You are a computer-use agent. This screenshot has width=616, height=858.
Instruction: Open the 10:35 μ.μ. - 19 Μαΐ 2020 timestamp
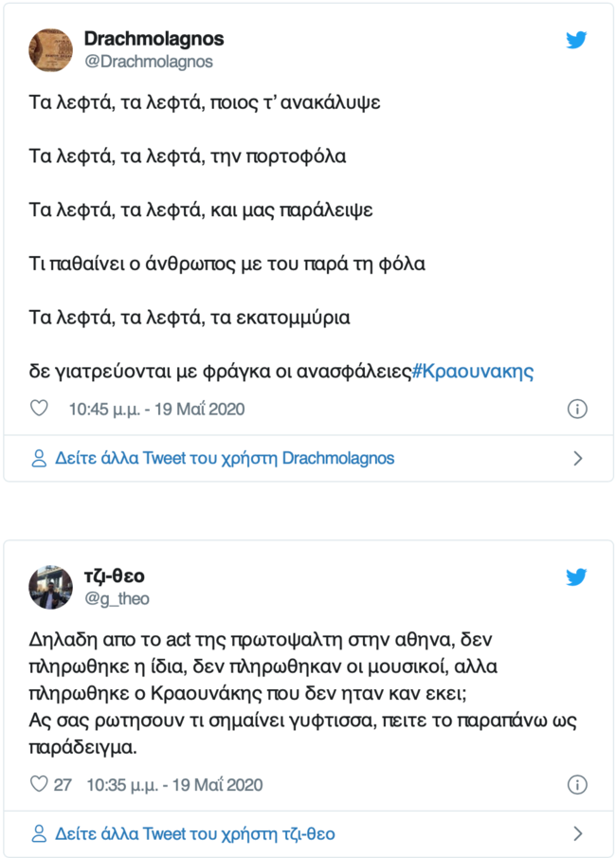[x=174, y=784]
